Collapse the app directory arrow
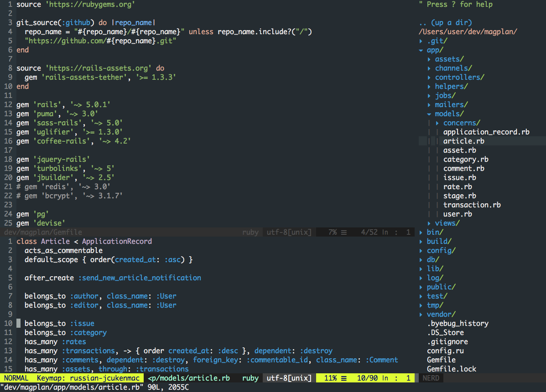The image size is (546, 392). [x=421, y=50]
